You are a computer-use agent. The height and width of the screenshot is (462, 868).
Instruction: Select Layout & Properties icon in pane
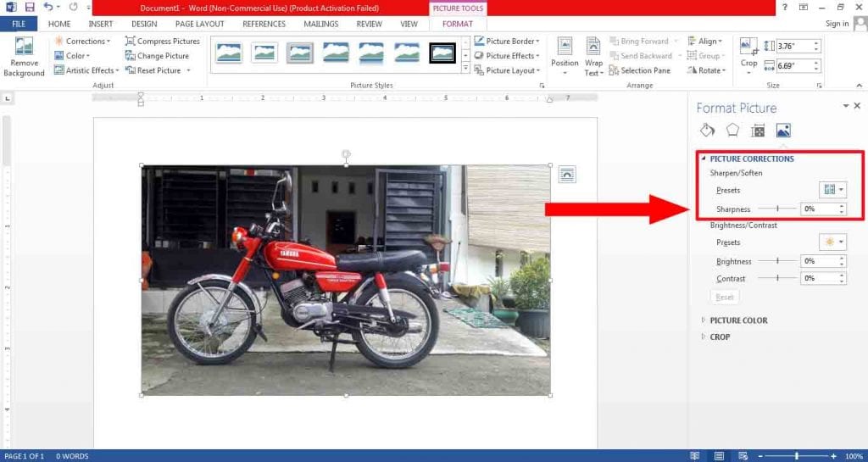click(x=758, y=131)
